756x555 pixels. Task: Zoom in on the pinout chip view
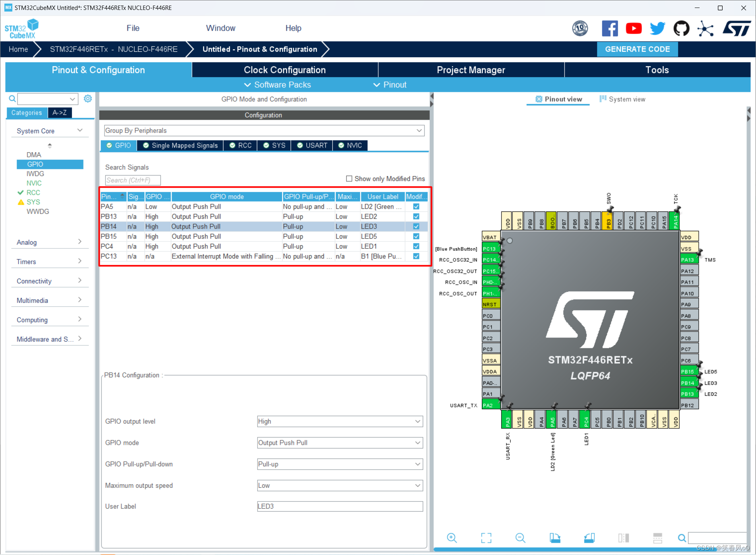[452, 538]
